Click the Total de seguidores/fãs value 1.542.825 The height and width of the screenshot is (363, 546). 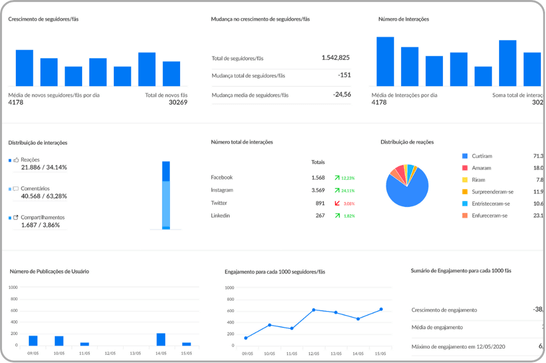point(336,58)
